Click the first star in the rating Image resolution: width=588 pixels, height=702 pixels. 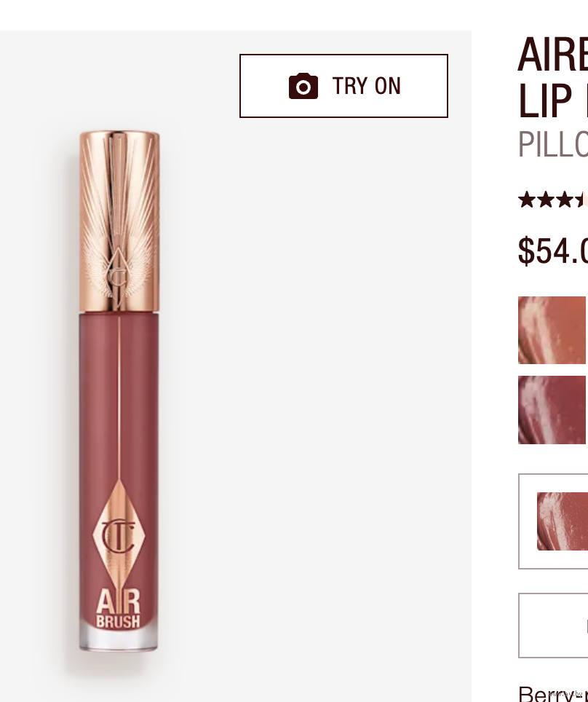[x=527, y=200]
